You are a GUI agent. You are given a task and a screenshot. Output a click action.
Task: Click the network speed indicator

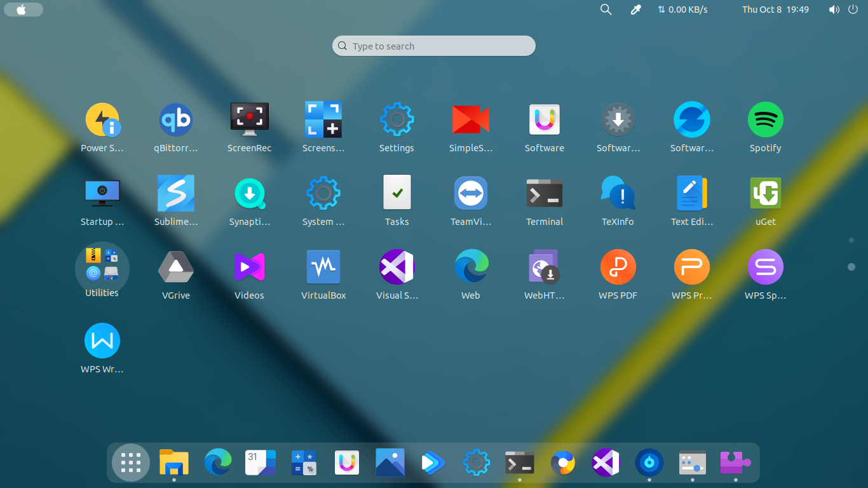coord(682,10)
